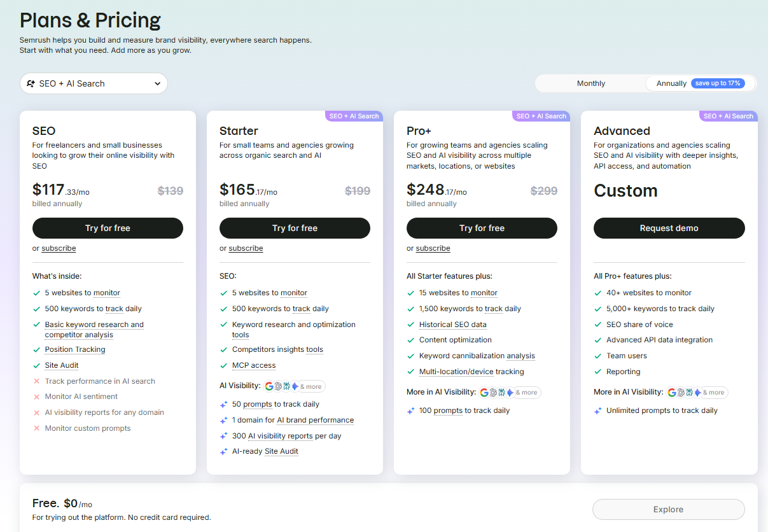Image resolution: width=768 pixels, height=532 pixels.
Task: Select Annually billing option
Action: [x=701, y=83]
